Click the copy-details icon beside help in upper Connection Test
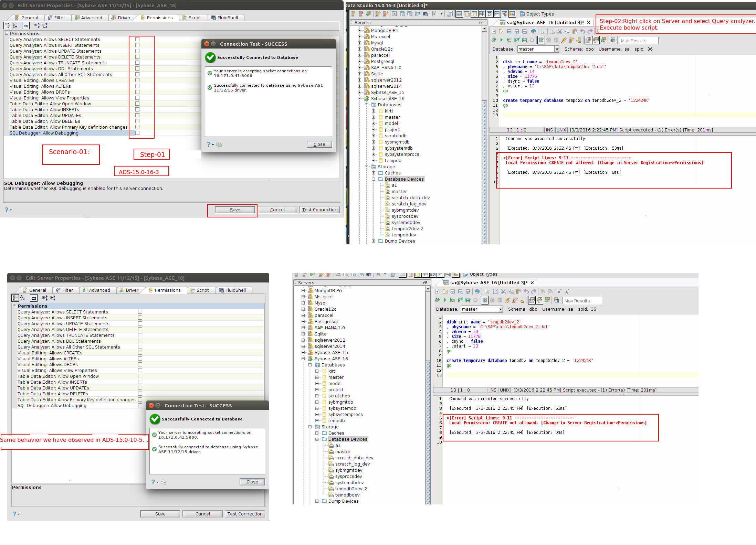Image resolution: width=756 pixels, height=545 pixels. coord(219,145)
